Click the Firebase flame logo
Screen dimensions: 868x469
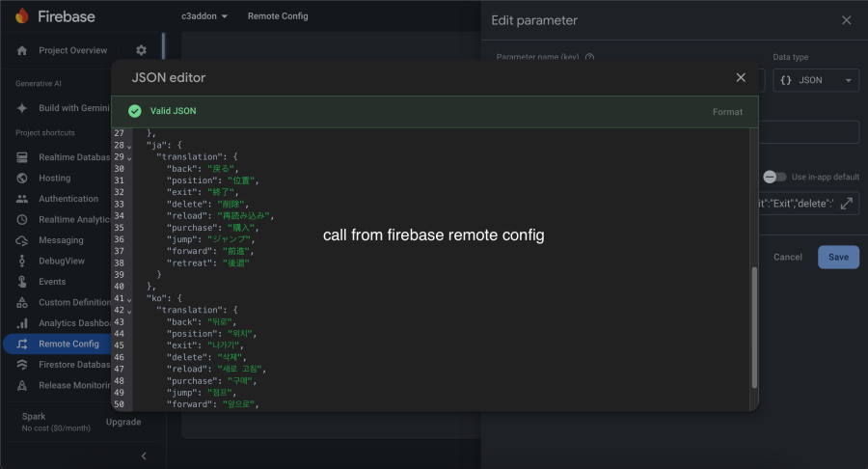[22, 16]
